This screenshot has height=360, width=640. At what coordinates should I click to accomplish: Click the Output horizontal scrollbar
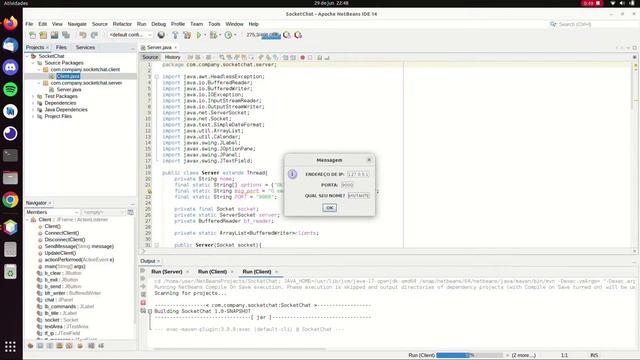(239, 349)
